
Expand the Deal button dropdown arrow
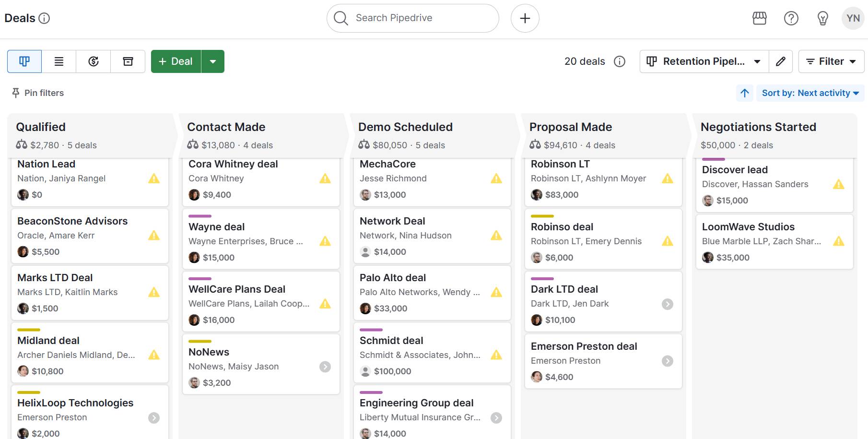pyautogui.click(x=213, y=61)
